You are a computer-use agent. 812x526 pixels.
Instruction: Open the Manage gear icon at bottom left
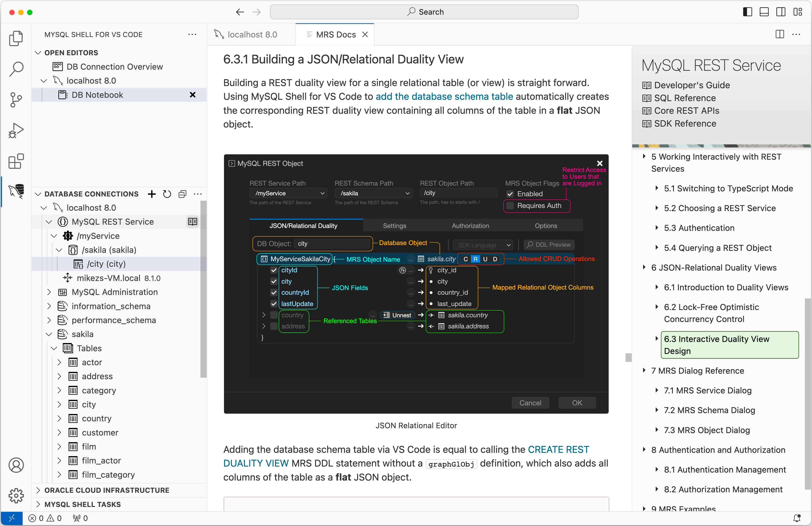(16, 496)
